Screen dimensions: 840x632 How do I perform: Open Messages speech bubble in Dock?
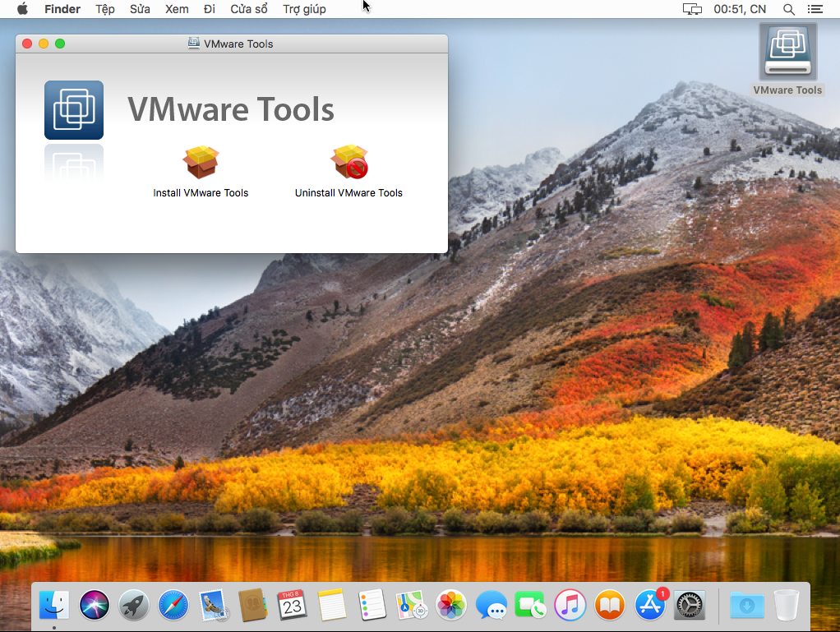491,605
